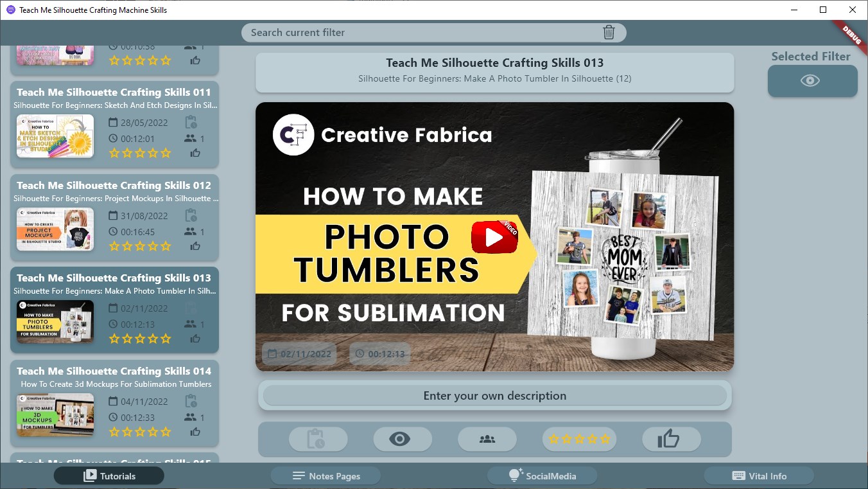Open the Tutorials tab
This screenshot has height=489, width=868.
click(109, 476)
